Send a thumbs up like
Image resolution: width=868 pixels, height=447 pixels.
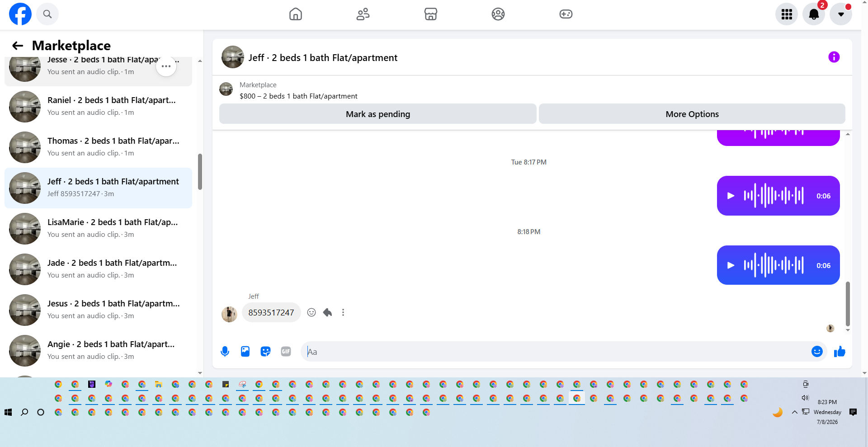point(840,352)
